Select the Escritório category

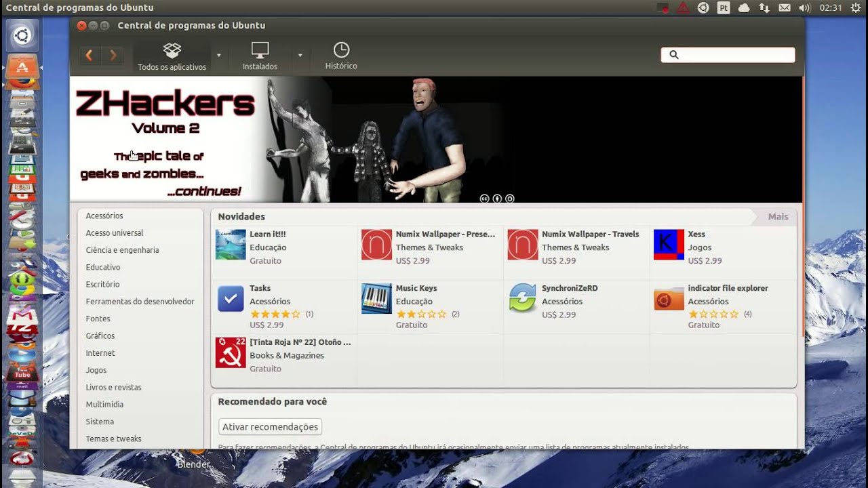102,284
